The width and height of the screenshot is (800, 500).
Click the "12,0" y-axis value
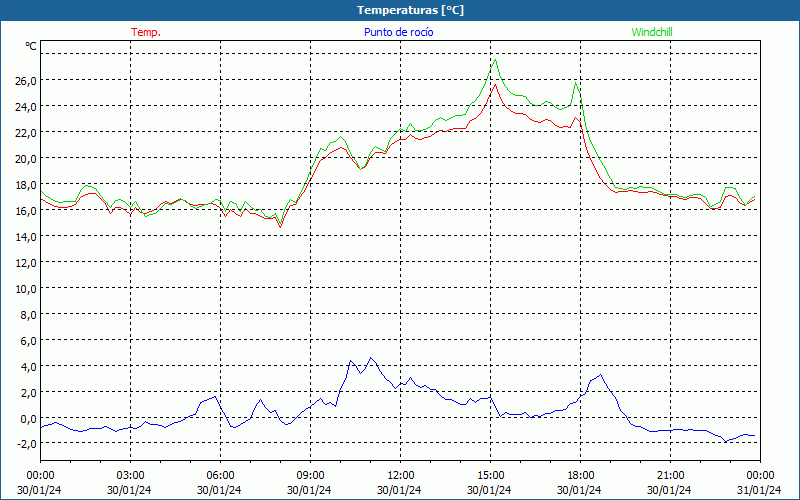(x=26, y=263)
